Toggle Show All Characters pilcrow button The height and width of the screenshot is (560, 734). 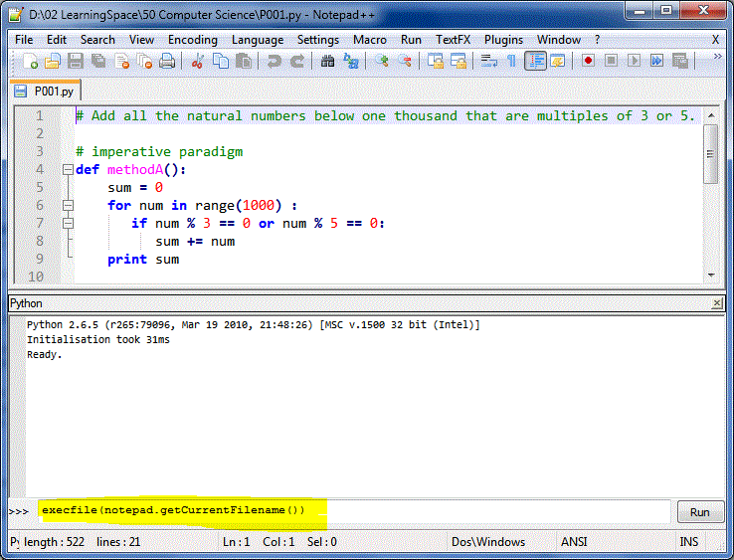tap(511, 62)
